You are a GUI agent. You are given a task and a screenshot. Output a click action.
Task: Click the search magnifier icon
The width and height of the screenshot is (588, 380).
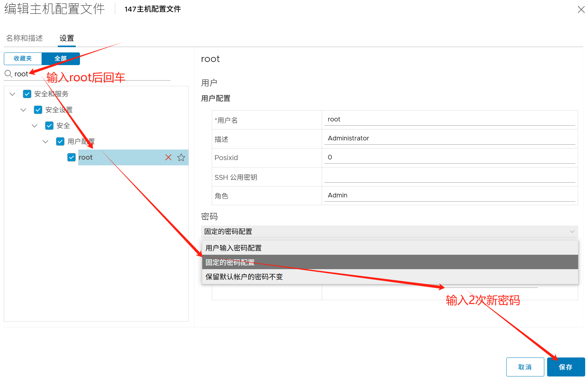[x=8, y=74]
